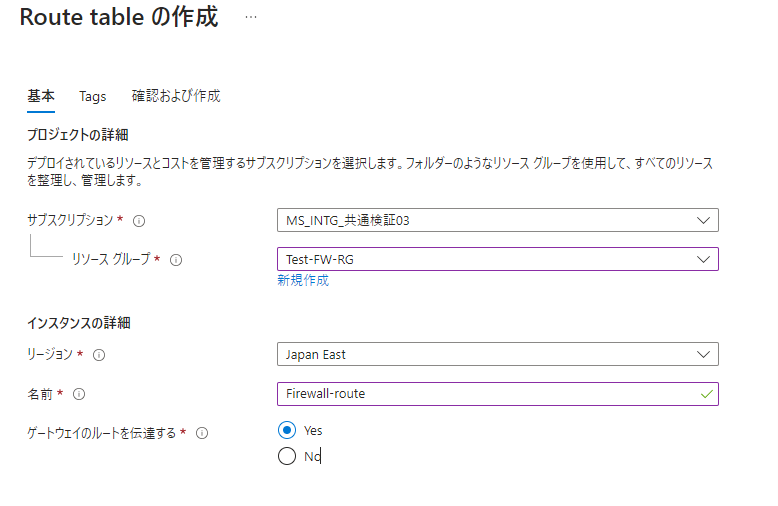Click the 新規作成 link
This screenshot has width=778, height=506.
coord(303,281)
